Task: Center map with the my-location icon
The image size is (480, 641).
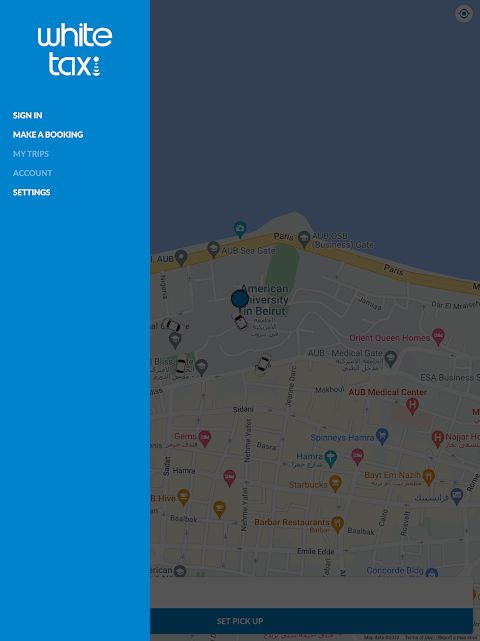Action: pyautogui.click(x=464, y=13)
